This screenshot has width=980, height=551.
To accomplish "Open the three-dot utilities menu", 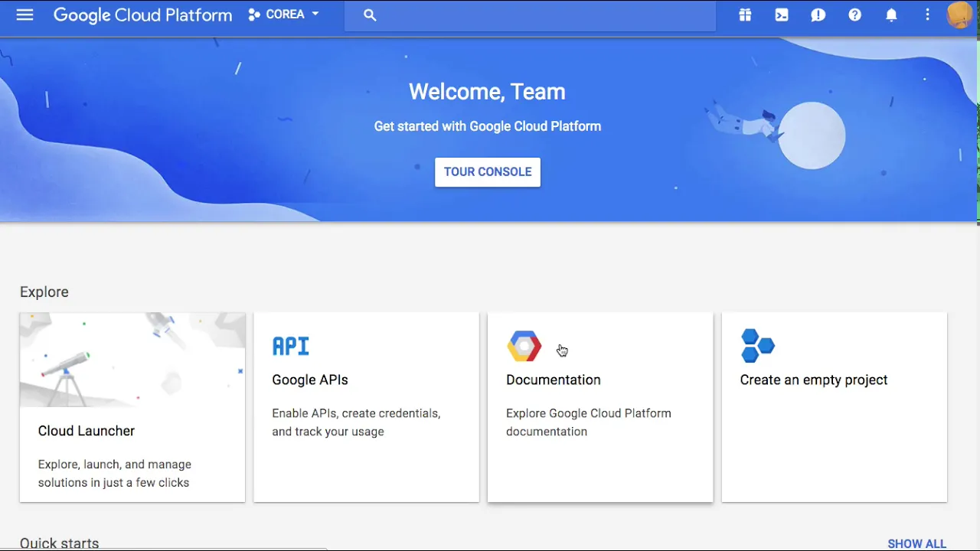I will click(928, 15).
